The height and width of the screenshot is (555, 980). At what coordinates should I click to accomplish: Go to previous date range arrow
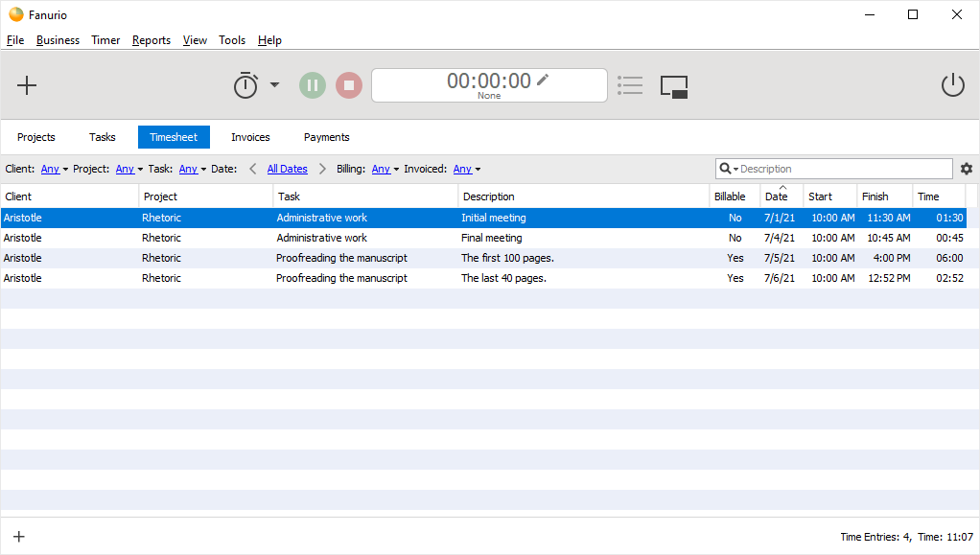[253, 169]
